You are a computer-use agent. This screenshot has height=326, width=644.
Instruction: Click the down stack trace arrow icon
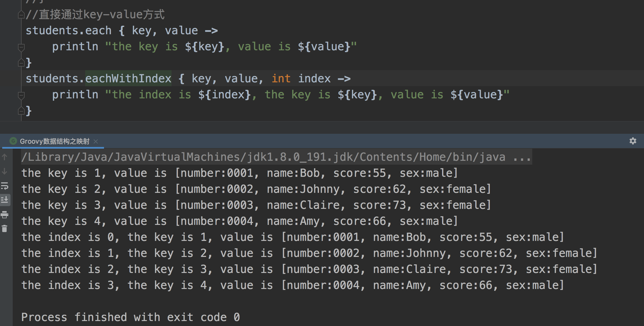pos(4,172)
